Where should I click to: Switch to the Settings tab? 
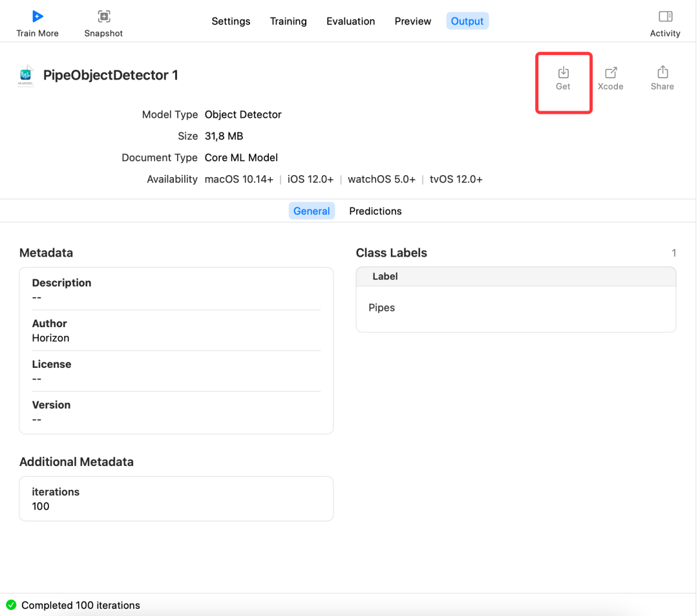coord(231,21)
